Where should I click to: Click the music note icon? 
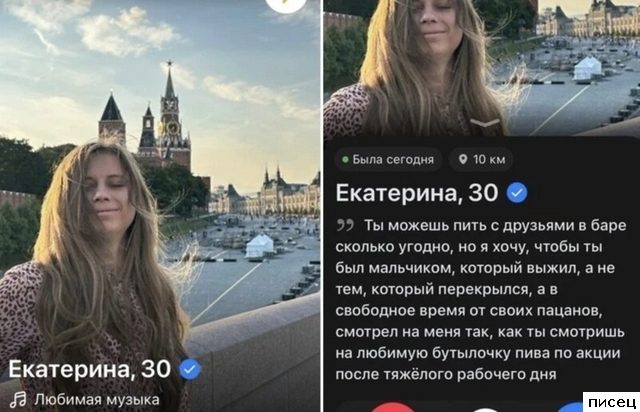(x=18, y=400)
